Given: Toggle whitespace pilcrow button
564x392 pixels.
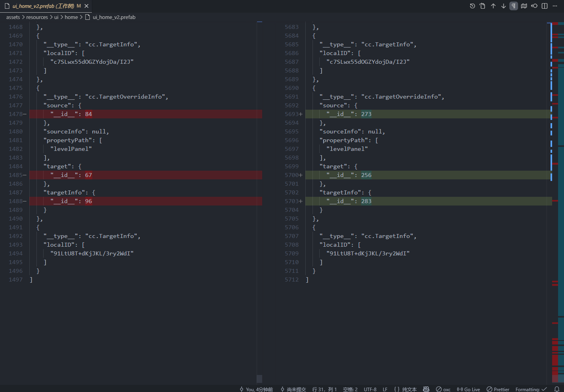Looking at the screenshot, I should click(514, 6).
